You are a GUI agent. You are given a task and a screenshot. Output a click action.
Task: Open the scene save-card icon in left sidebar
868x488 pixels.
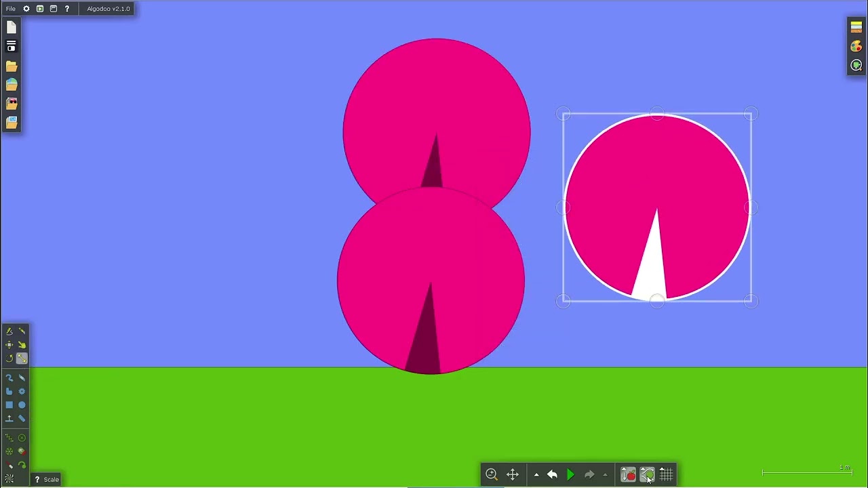tap(12, 47)
